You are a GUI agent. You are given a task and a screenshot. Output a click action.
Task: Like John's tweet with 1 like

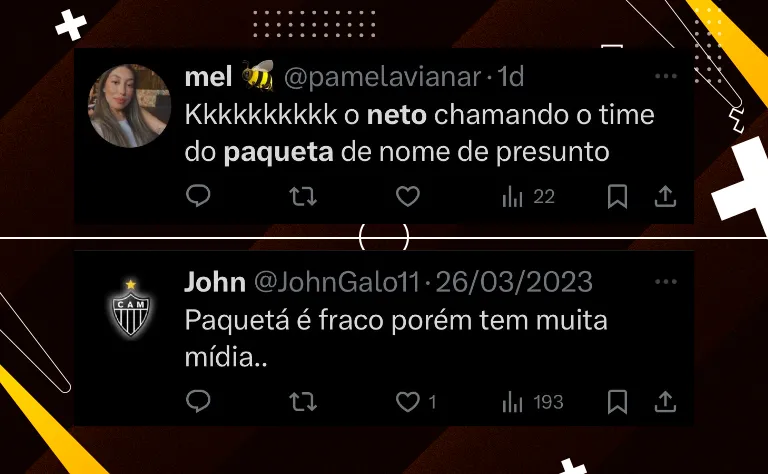tap(416, 402)
